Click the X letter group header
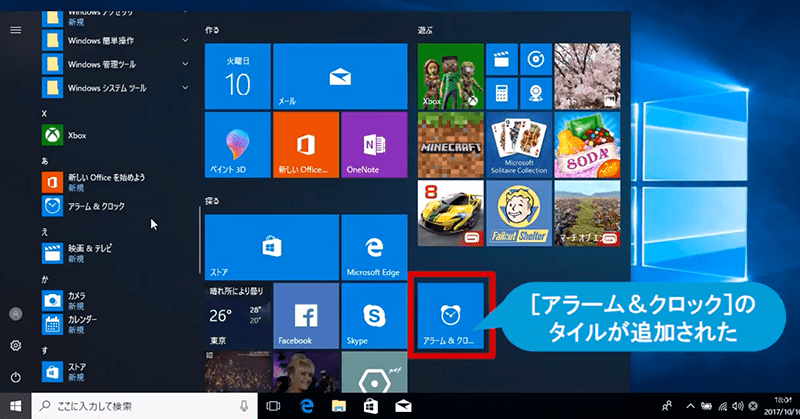Image resolution: width=800 pixels, height=419 pixels. tap(44, 113)
